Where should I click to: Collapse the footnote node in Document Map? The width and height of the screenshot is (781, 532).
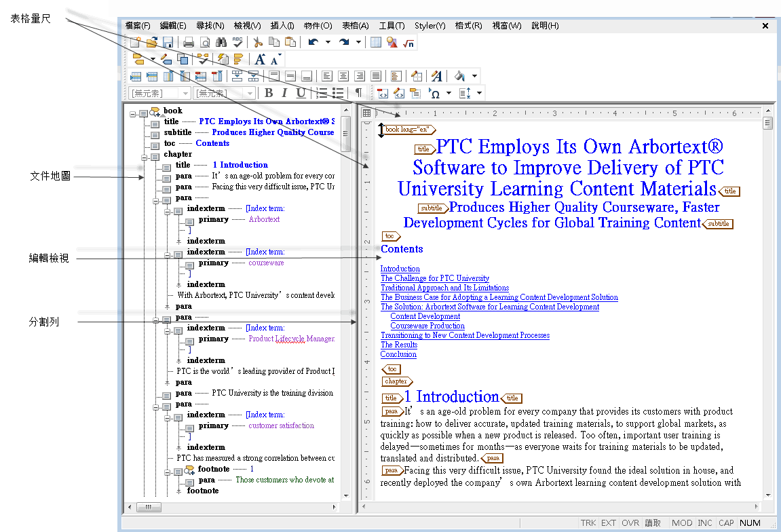[x=168, y=472]
